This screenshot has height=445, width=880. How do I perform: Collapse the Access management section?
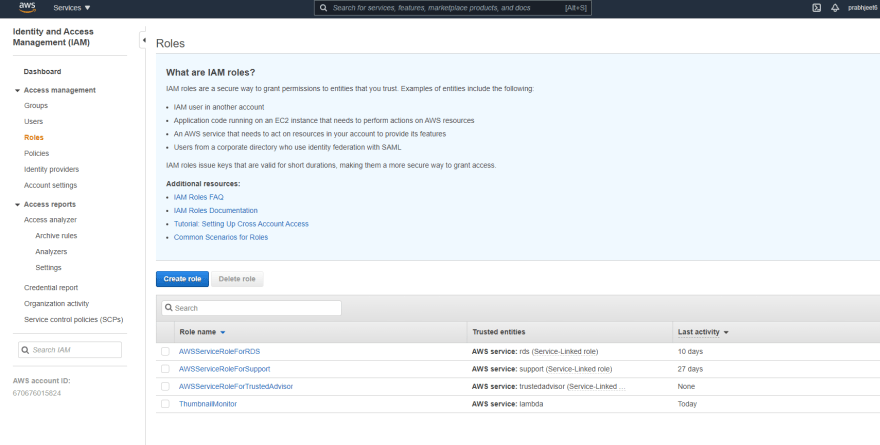tap(17, 90)
